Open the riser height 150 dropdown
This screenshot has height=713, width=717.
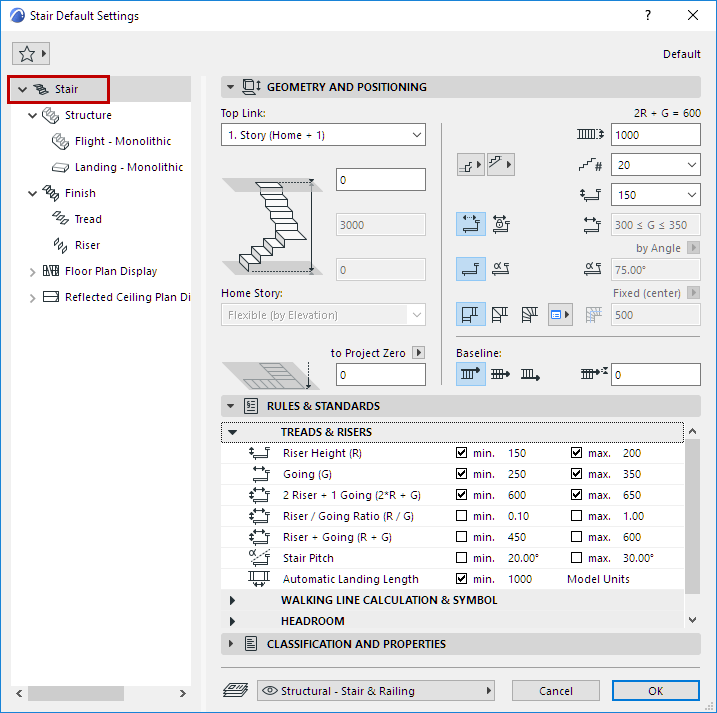(x=656, y=195)
